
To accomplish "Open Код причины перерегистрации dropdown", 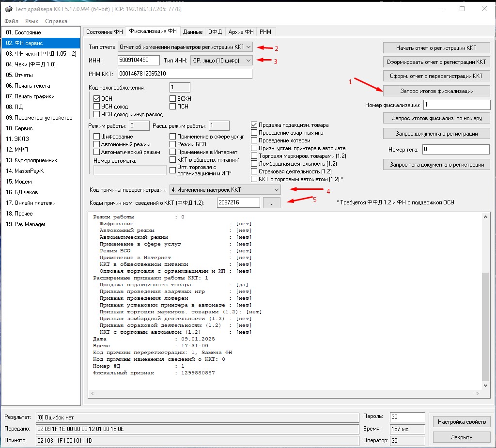I will [225, 190].
